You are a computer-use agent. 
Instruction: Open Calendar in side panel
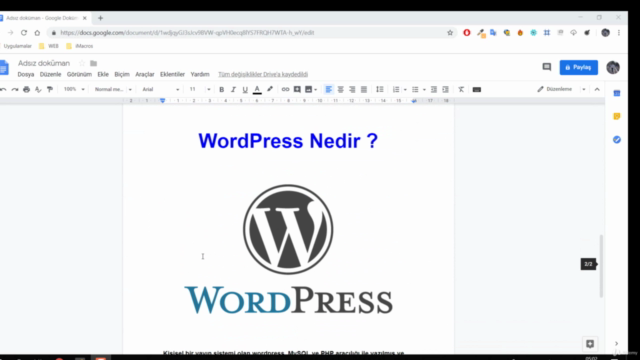[617, 93]
